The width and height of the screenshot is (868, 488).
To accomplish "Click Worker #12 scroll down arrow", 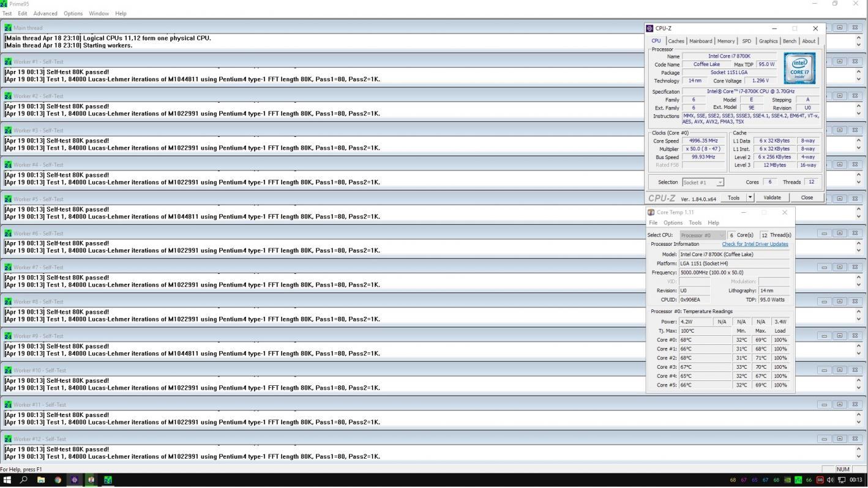I will click(858, 456).
